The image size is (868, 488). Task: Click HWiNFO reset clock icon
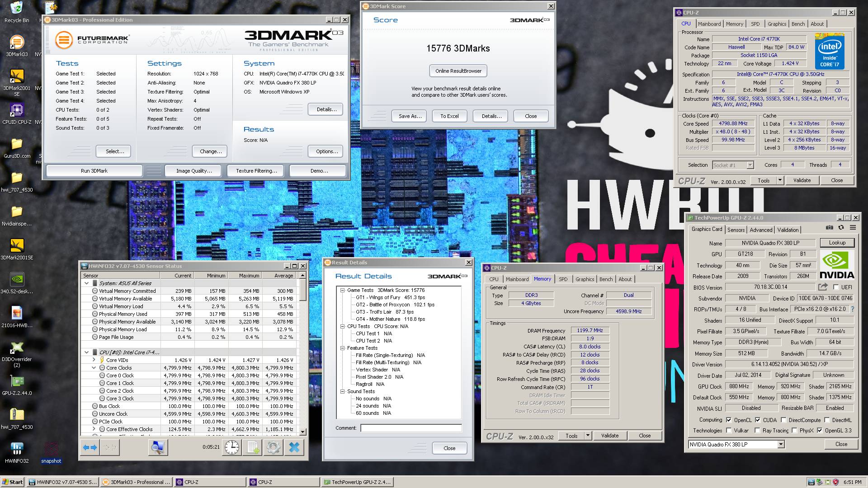click(x=232, y=447)
